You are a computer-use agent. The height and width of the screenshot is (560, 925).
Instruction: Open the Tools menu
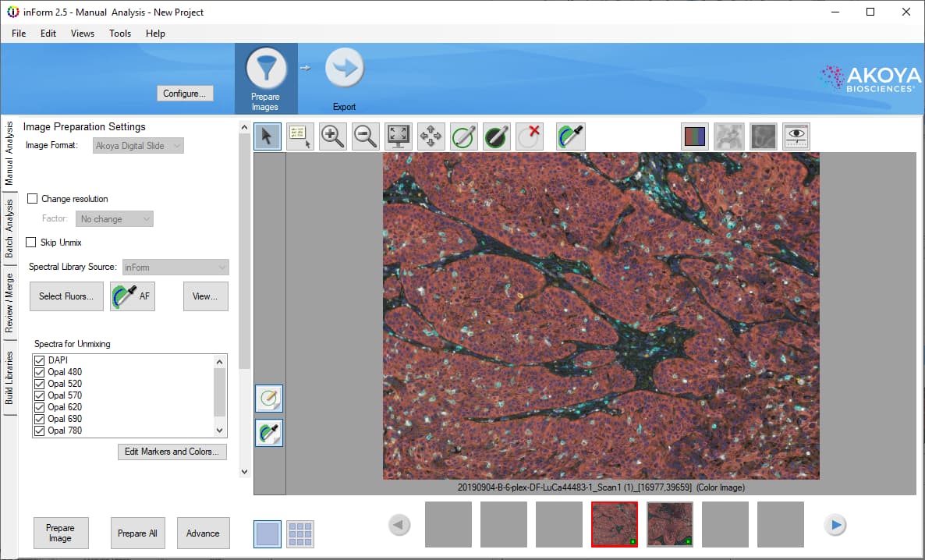119,33
